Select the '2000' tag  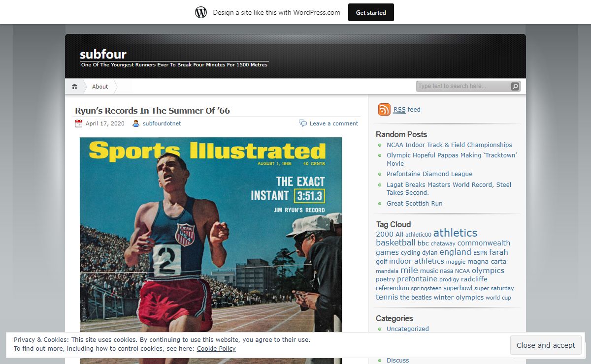[x=385, y=234]
